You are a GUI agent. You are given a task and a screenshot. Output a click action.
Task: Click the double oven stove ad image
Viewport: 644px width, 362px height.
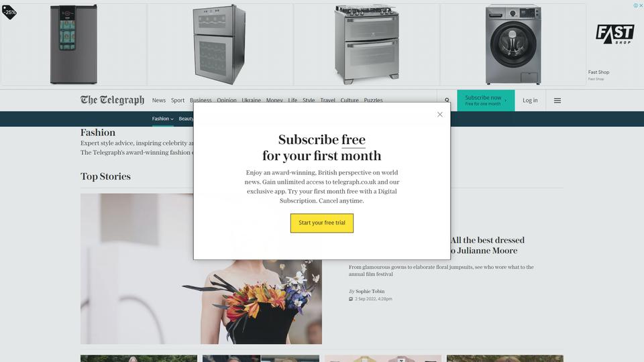click(x=366, y=44)
